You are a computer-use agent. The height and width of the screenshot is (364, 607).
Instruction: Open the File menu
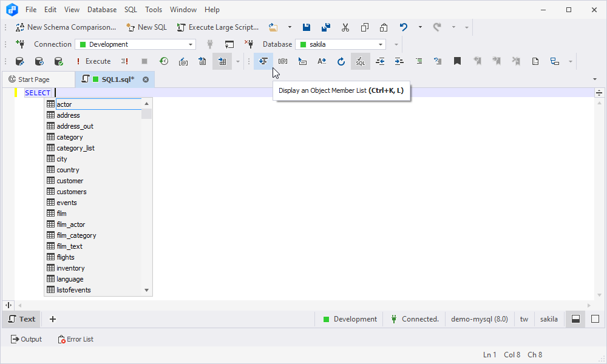click(x=31, y=10)
